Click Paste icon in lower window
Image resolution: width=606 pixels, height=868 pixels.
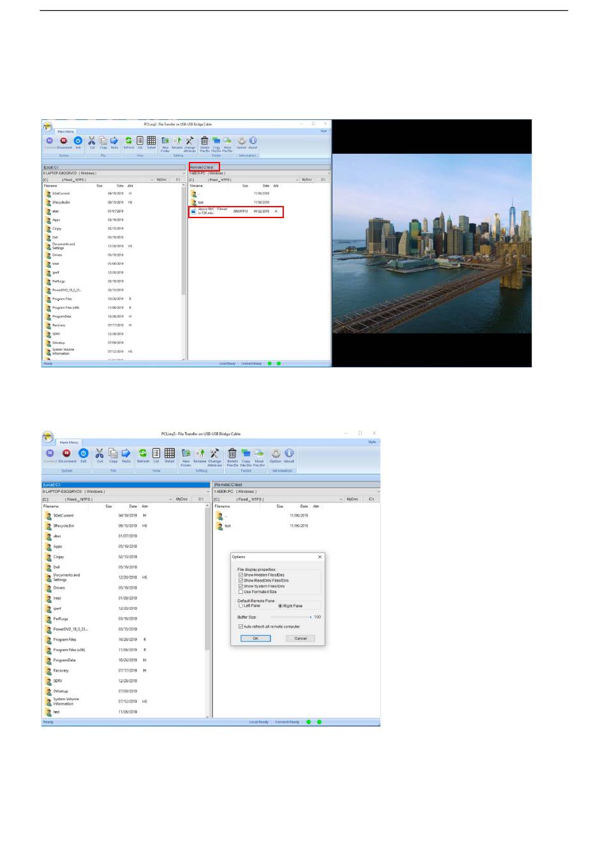(126, 453)
